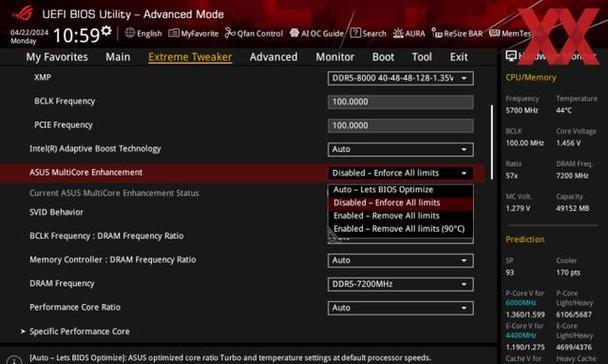The width and height of the screenshot is (608, 364).
Task: Open Performance Core Ratio dropdown
Action: tap(401, 308)
